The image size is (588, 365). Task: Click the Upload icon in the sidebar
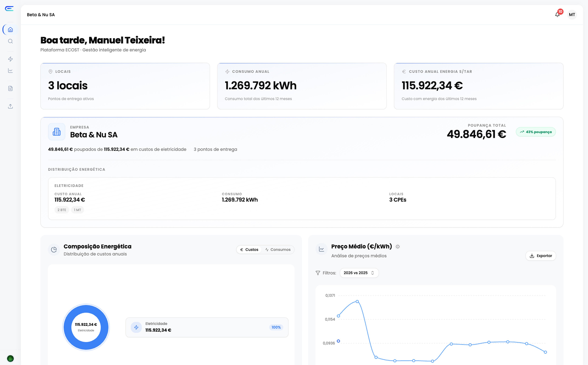(10, 106)
